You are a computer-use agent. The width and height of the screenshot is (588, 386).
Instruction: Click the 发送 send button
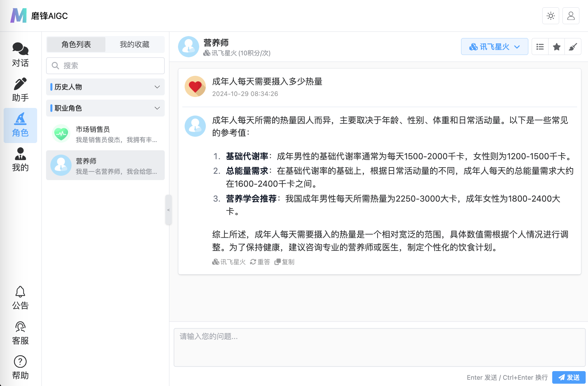(x=568, y=377)
